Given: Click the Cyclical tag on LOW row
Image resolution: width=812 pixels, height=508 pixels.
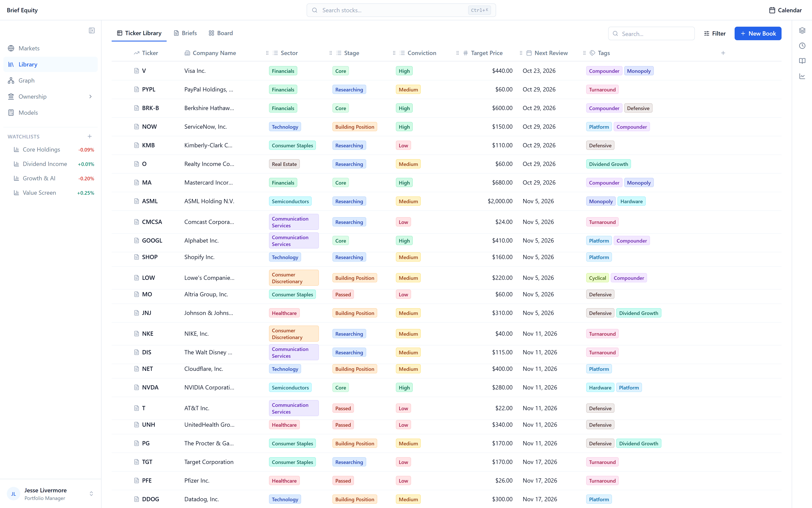Looking at the screenshot, I should click(597, 278).
